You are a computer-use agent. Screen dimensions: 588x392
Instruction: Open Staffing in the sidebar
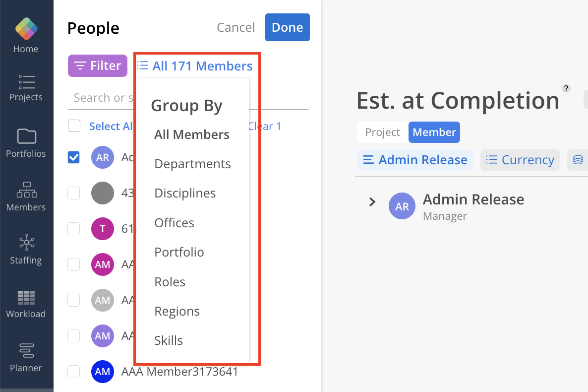(26, 244)
